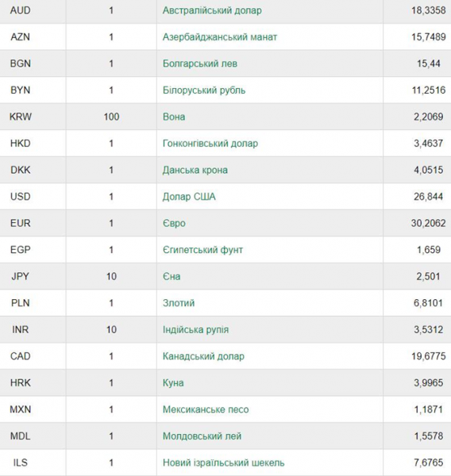Select the HKD currency code cell
This screenshot has height=476, width=451.
pos(33,144)
